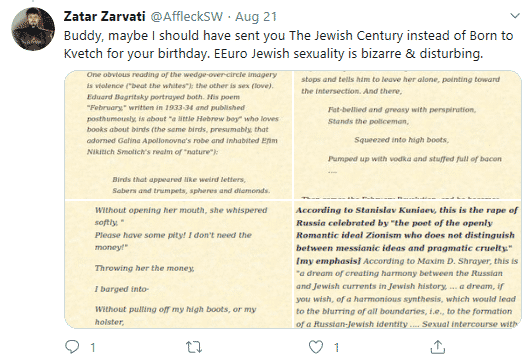
Task: Like the tweet with the heart icon
Action: pyautogui.click(x=316, y=347)
